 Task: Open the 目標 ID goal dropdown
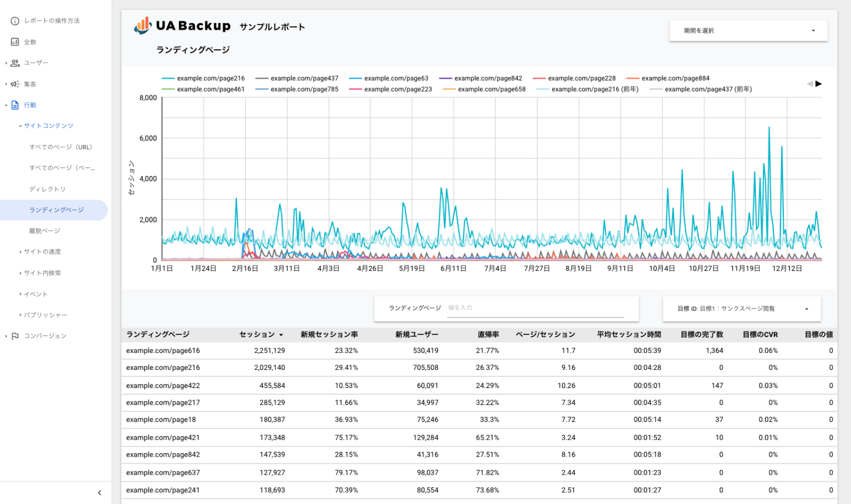[x=742, y=309]
